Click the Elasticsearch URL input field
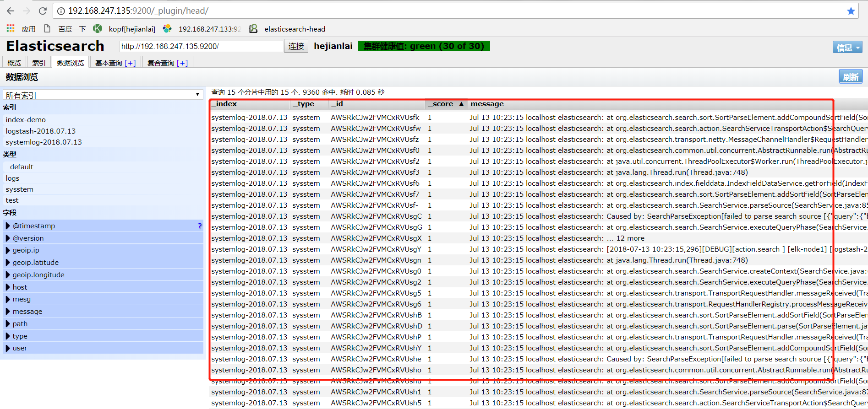This screenshot has height=409, width=868. (x=201, y=46)
